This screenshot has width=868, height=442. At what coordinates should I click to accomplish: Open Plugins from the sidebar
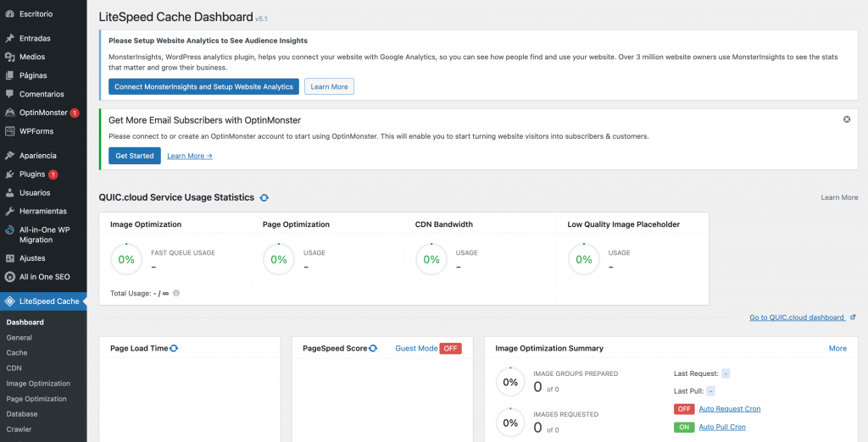(x=32, y=174)
